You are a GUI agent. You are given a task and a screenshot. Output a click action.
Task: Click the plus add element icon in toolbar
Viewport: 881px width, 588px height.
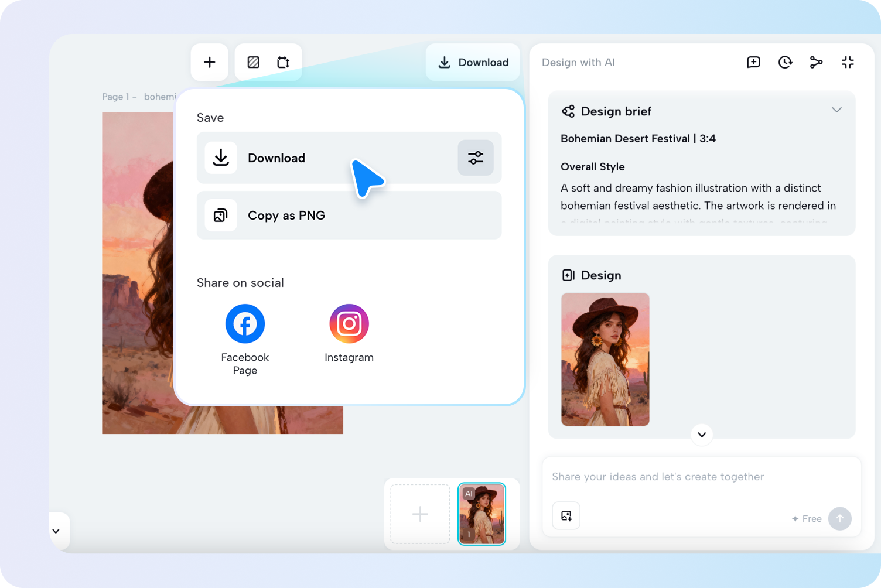pyautogui.click(x=209, y=62)
